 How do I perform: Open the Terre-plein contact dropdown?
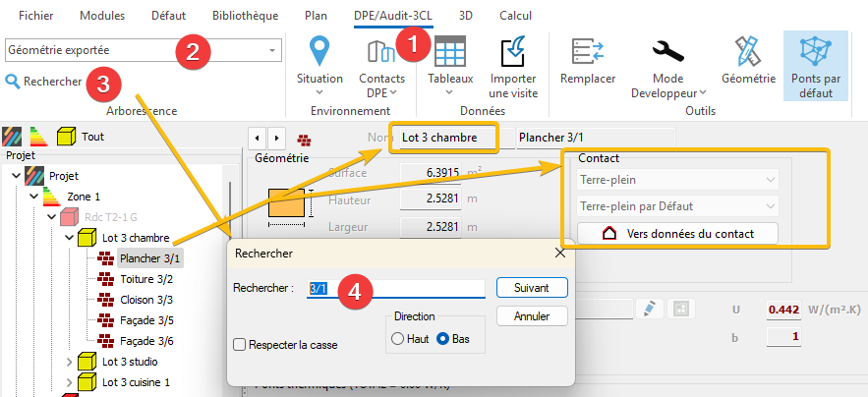pyautogui.click(x=677, y=180)
